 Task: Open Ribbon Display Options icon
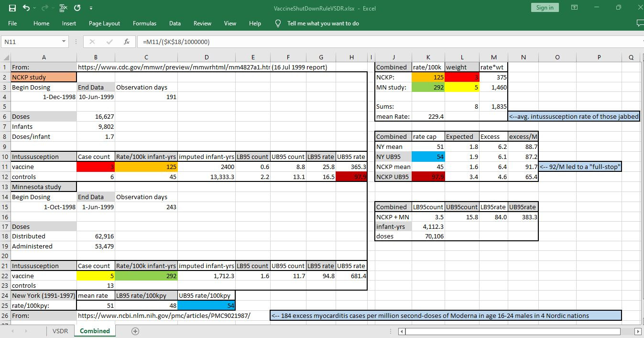pyautogui.click(x=575, y=8)
